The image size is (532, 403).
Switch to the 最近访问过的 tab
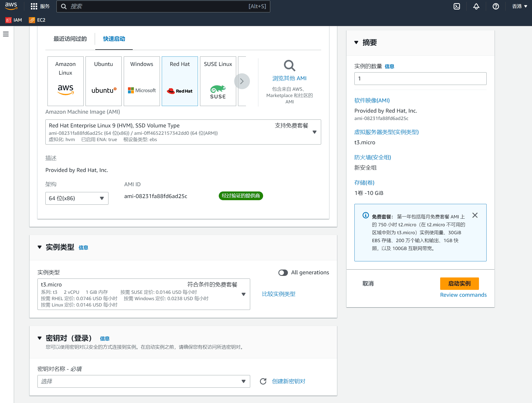70,39
